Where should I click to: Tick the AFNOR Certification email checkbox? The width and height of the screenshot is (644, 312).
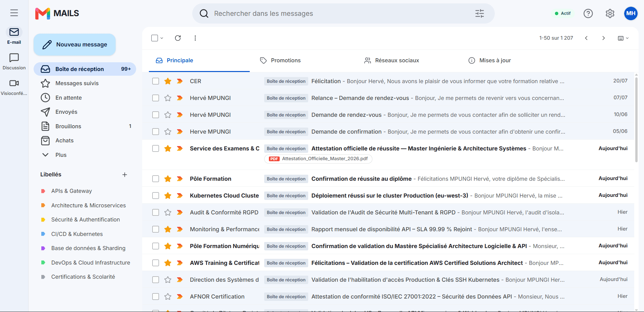click(x=156, y=297)
